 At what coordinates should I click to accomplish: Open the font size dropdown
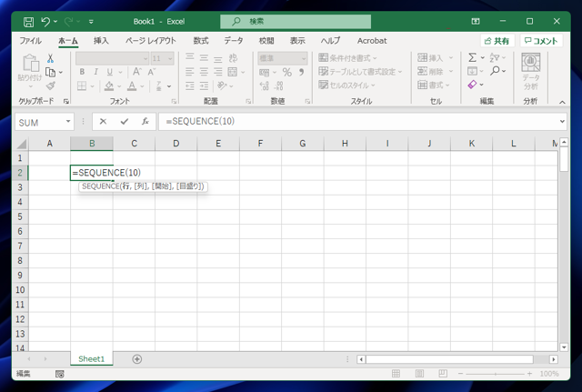[170, 58]
